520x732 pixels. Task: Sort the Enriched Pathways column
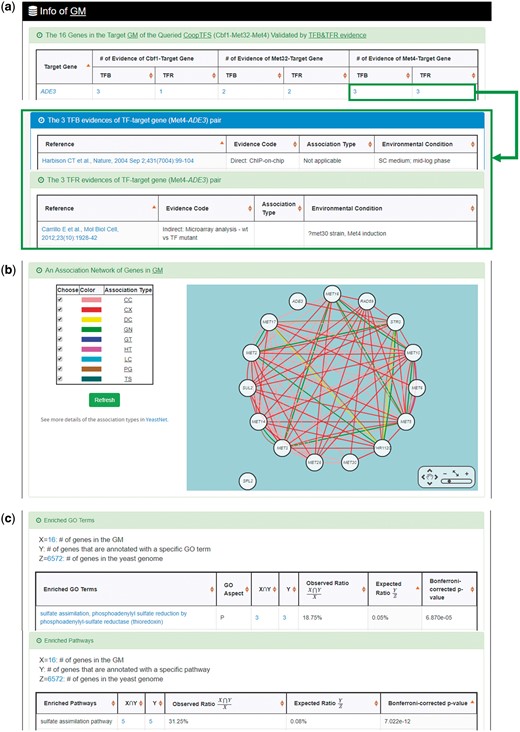click(x=113, y=703)
